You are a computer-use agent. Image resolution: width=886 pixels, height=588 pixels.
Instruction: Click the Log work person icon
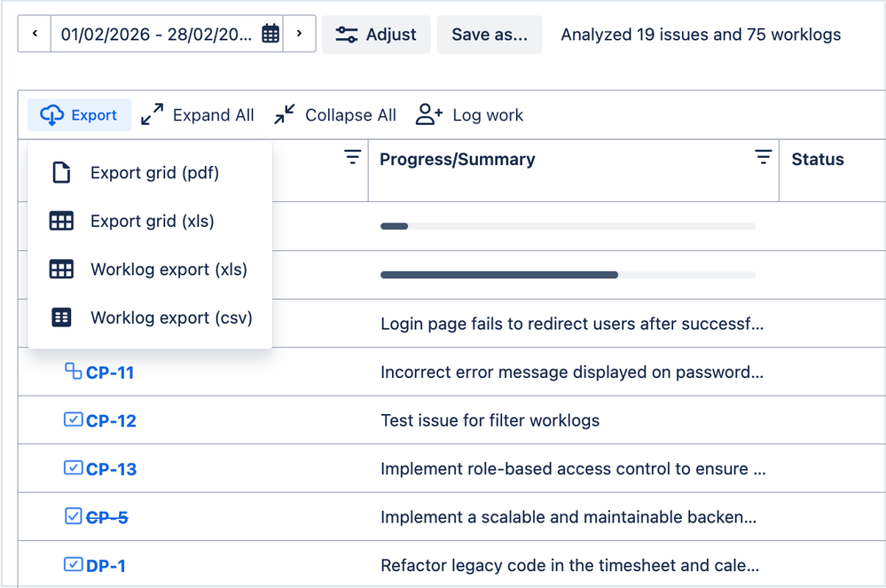click(427, 114)
